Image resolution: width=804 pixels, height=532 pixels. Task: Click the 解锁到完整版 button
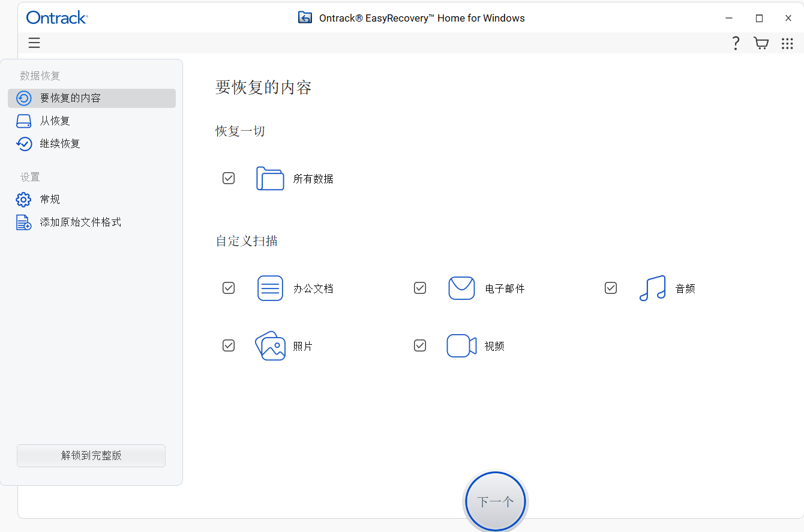[91, 456]
